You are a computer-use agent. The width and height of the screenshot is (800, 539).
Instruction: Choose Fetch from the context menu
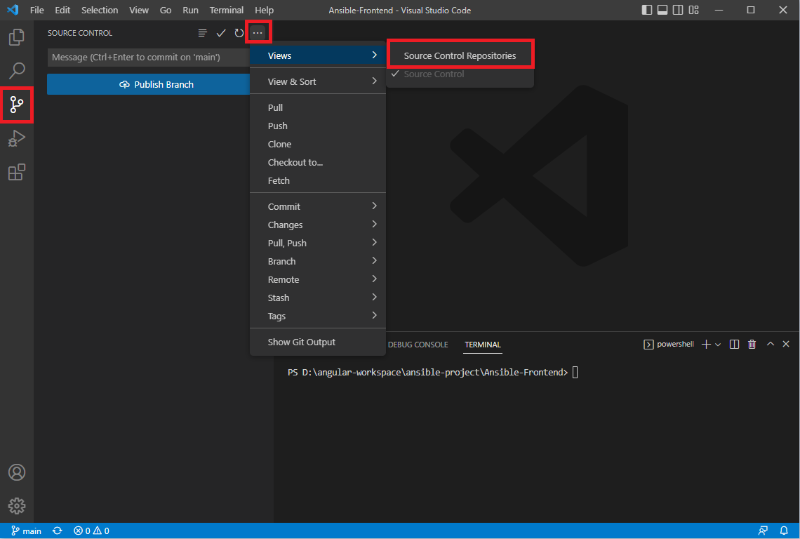coord(318,181)
